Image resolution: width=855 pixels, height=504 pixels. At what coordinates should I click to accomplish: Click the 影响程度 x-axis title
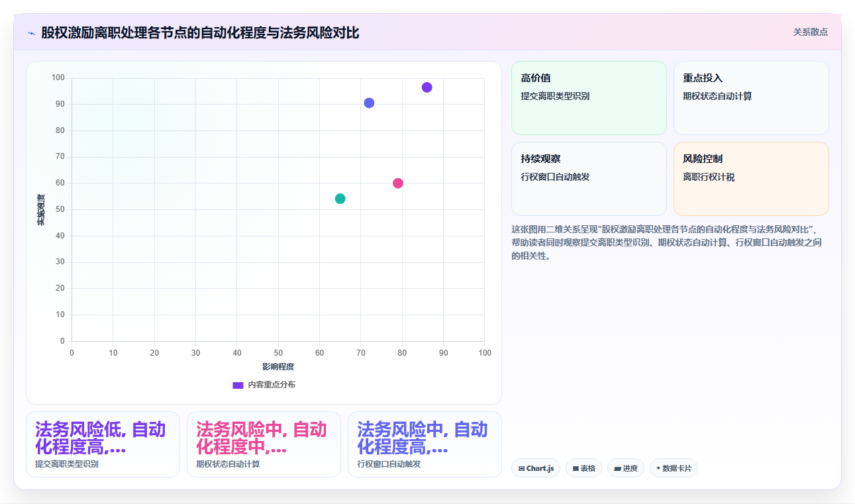(278, 366)
